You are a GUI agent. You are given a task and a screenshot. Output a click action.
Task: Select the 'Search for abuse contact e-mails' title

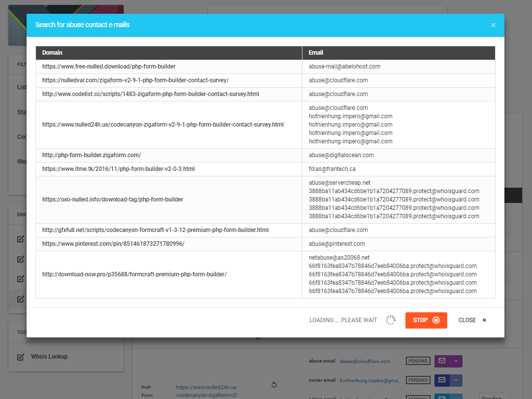pos(82,25)
